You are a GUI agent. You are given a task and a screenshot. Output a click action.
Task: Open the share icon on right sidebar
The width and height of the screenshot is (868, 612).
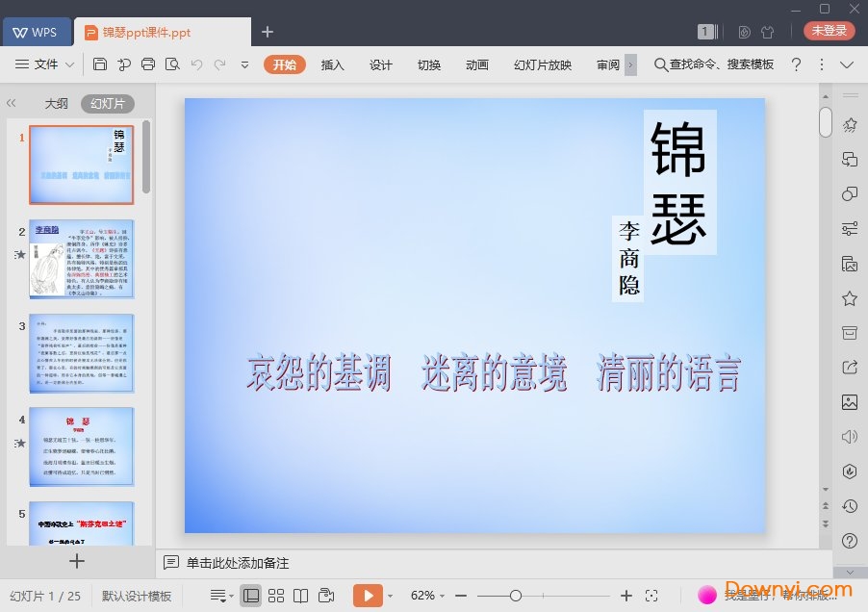point(849,368)
